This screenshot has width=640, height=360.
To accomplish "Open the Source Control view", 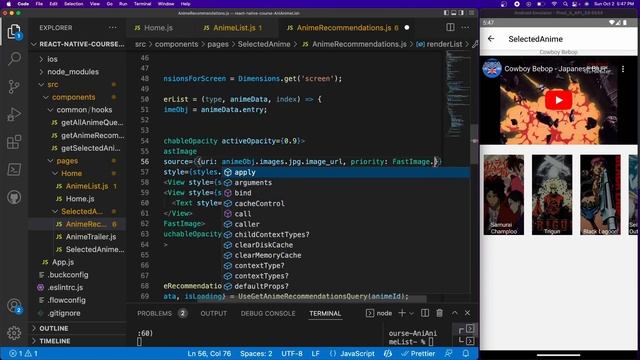I will tap(14, 87).
